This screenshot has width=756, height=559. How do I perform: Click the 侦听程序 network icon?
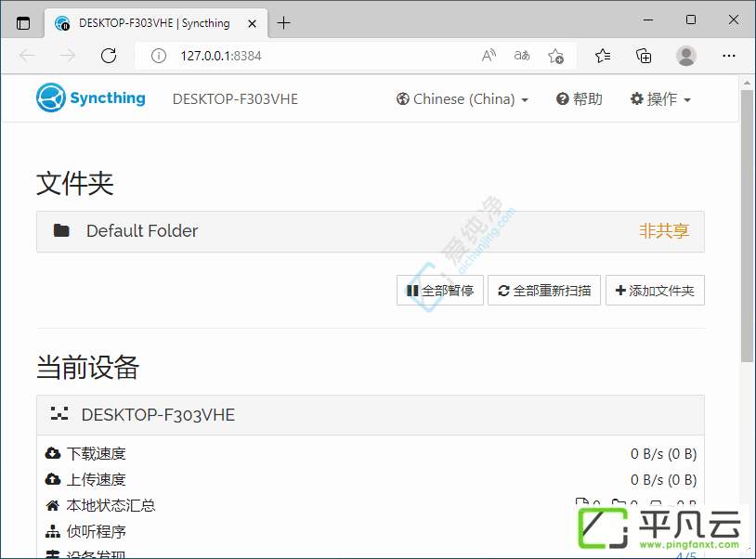[53, 531]
